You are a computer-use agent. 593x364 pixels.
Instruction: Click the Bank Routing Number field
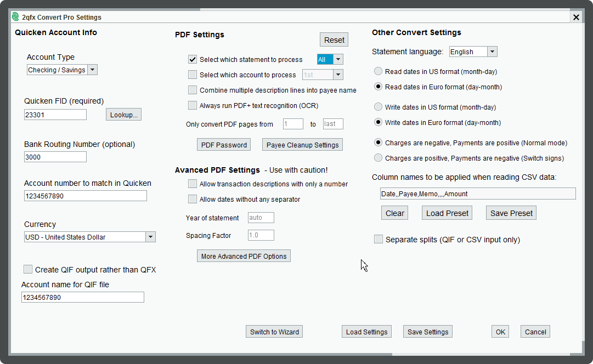(x=55, y=157)
